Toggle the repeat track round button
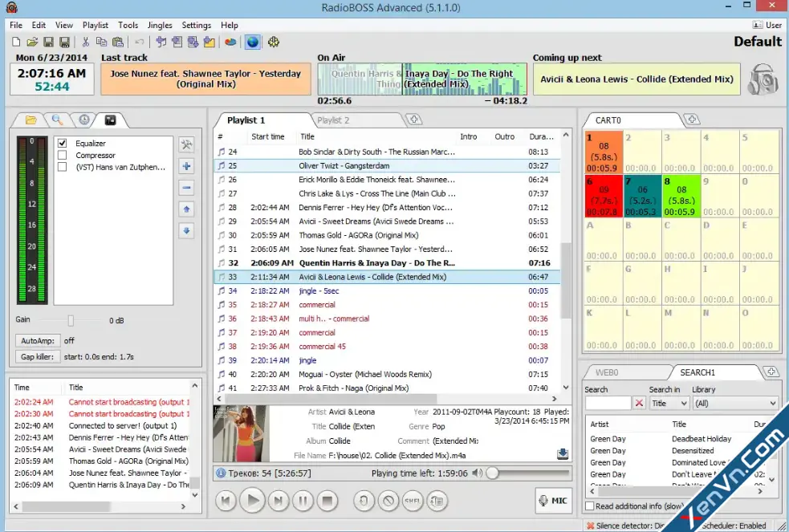 [364, 501]
